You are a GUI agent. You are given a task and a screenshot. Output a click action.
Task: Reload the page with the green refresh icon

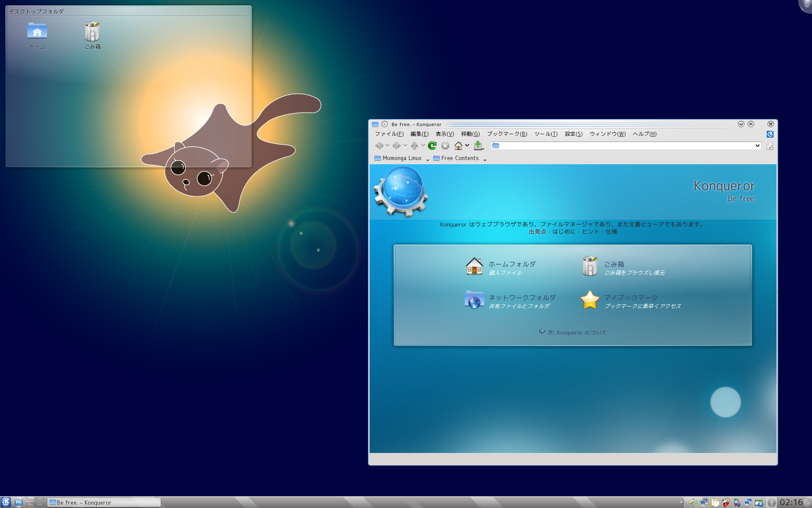432,146
